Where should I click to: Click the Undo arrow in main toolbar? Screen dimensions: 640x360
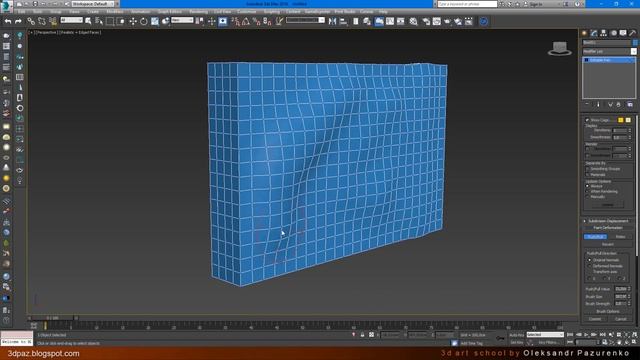8,21
